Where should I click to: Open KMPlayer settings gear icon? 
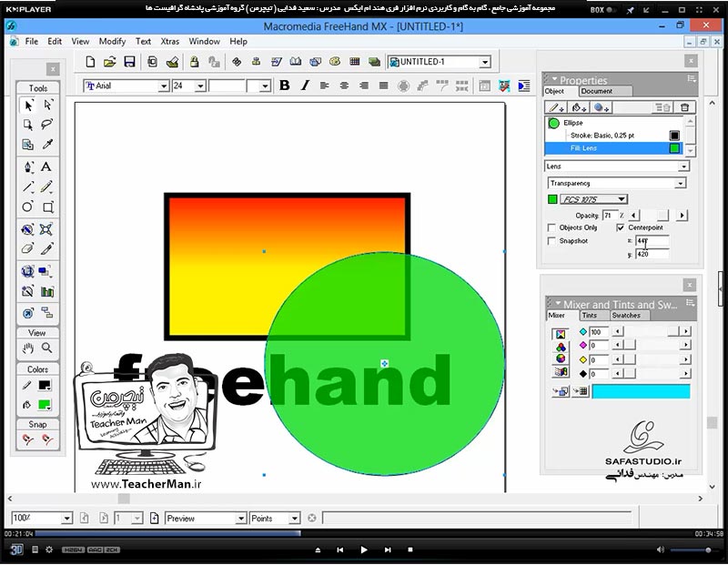49,550
